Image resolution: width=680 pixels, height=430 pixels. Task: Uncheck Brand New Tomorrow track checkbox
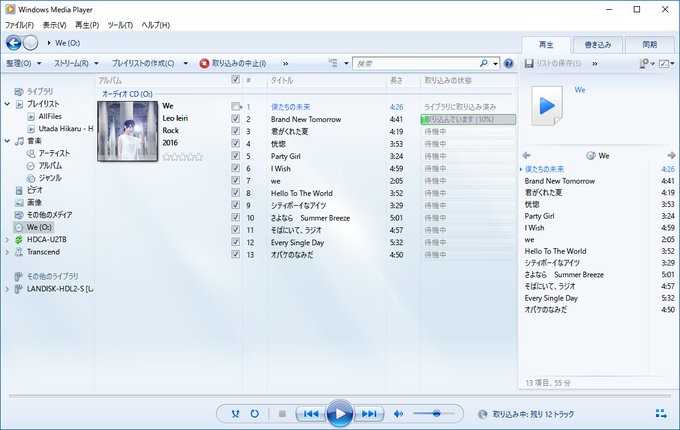[235, 118]
